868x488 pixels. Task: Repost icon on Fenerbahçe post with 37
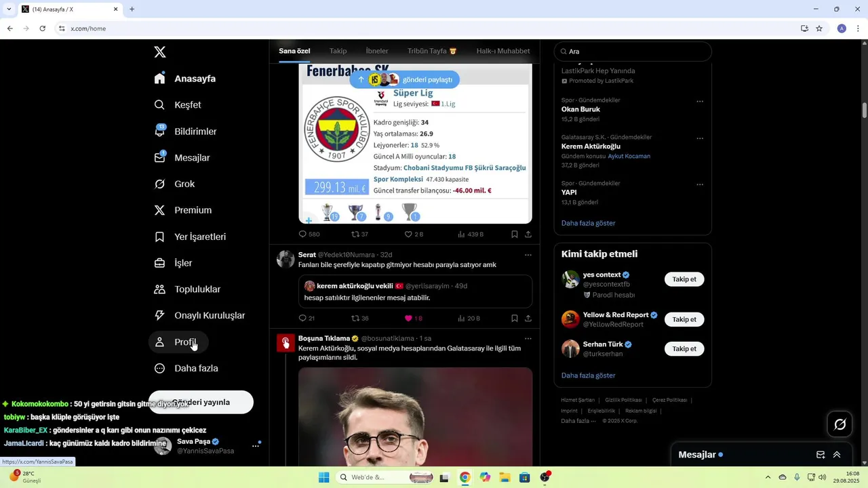355,235
